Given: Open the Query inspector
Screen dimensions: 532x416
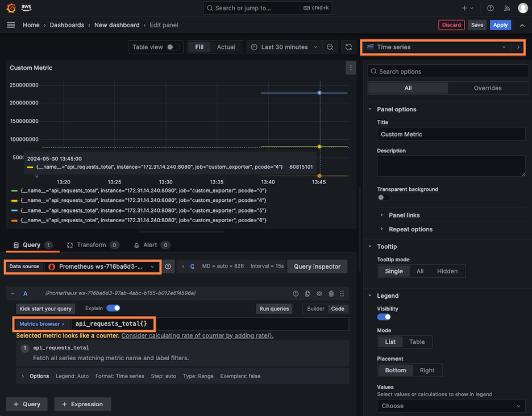Looking at the screenshot, I should coord(317,267).
